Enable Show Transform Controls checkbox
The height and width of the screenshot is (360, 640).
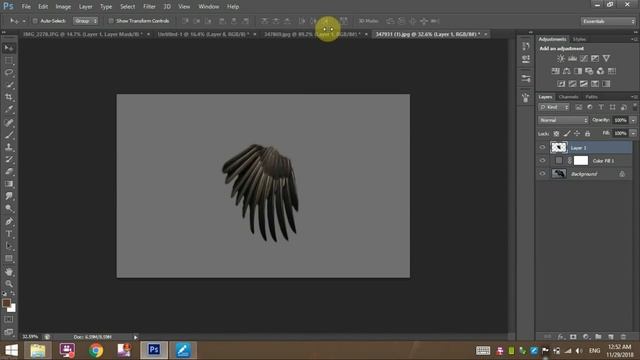pos(111,21)
